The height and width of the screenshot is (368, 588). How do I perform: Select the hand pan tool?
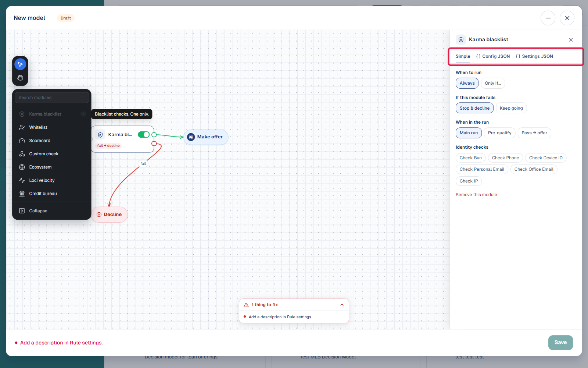20,78
